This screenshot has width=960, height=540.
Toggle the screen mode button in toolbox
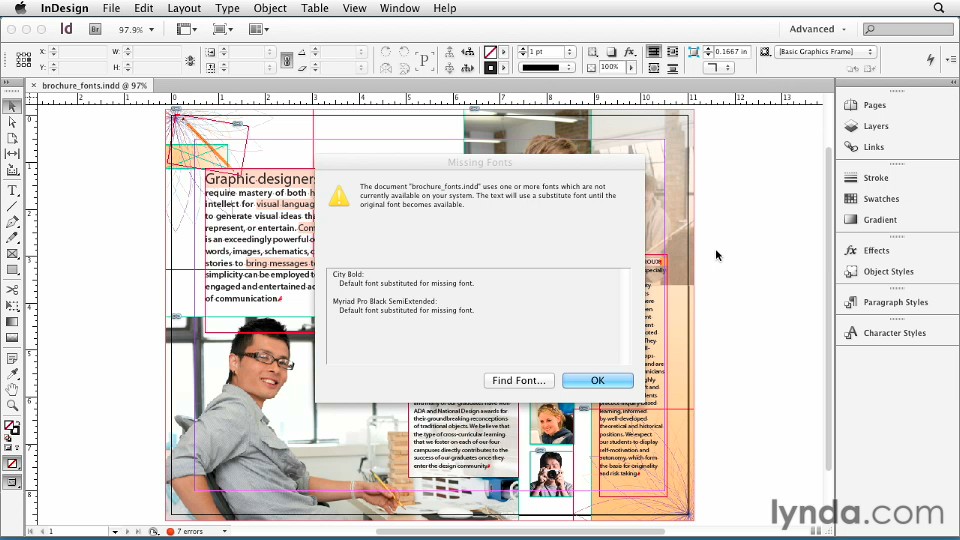point(12,482)
